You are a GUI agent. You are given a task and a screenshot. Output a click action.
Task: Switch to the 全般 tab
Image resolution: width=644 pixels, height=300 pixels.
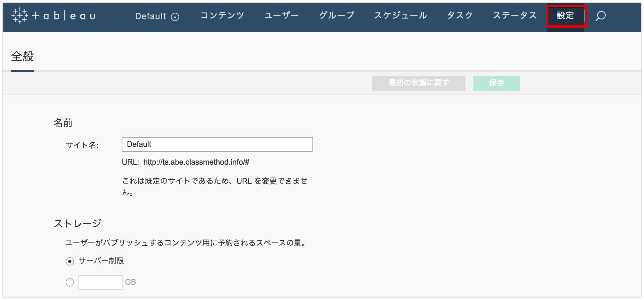pyautogui.click(x=22, y=57)
